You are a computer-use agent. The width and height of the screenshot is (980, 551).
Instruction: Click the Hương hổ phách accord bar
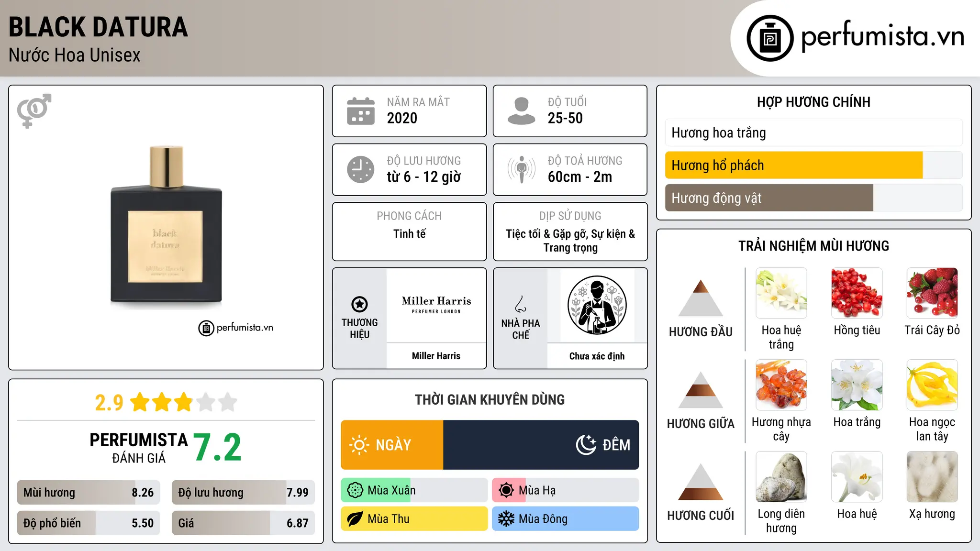pos(813,165)
